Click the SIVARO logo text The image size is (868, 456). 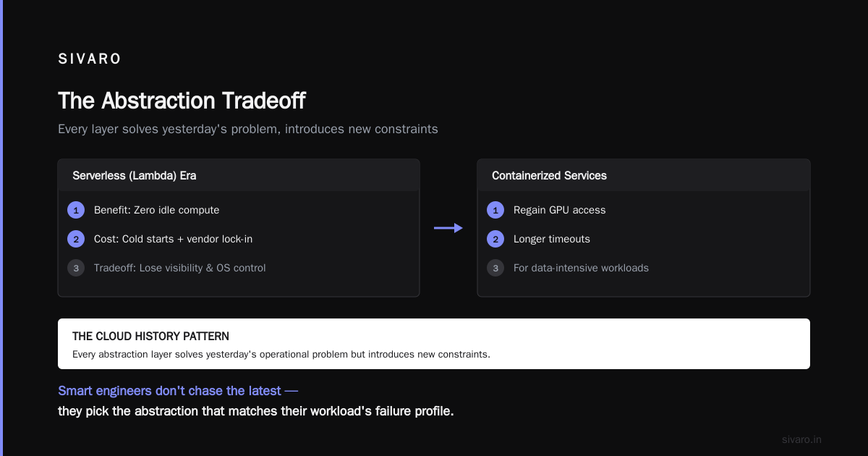pos(90,59)
